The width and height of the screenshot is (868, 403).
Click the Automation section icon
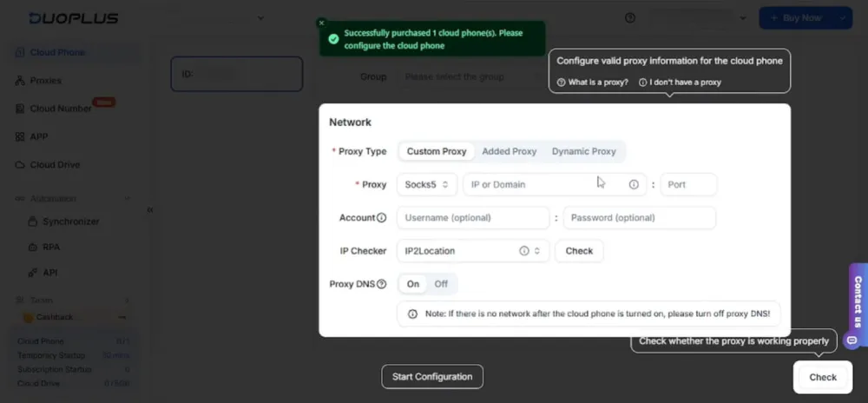pyautogui.click(x=20, y=199)
